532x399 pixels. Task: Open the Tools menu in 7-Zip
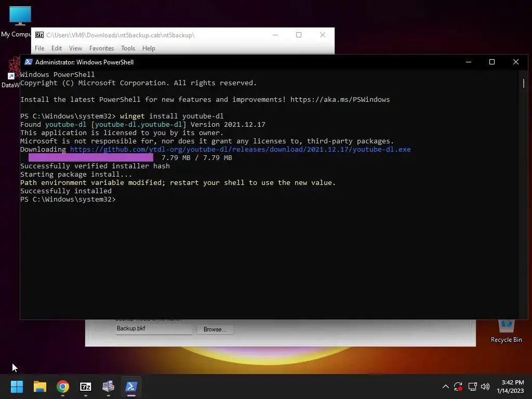pyautogui.click(x=128, y=48)
